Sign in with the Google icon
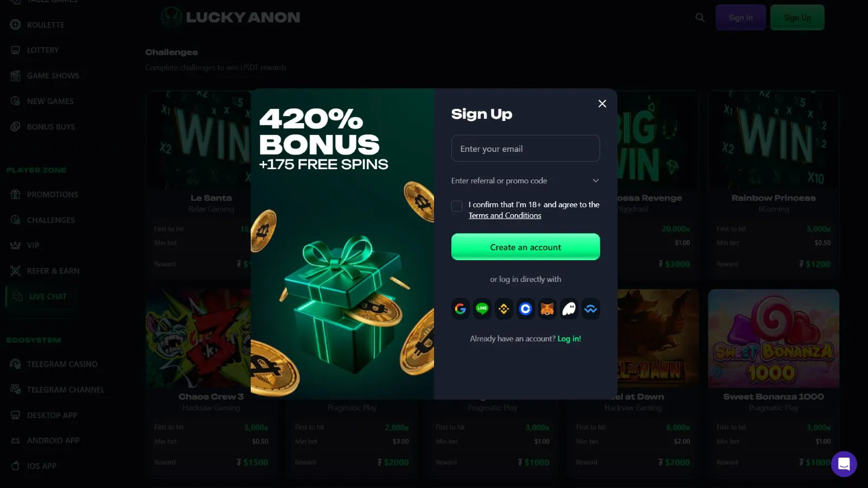This screenshot has height=488, width=868. point(461,309)
